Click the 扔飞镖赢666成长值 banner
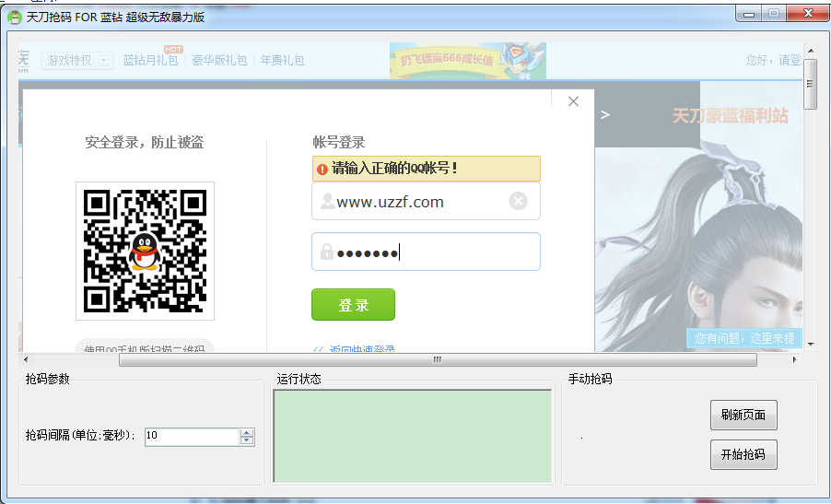The width and height of the screenshot is (831, 504). (467, 61)
